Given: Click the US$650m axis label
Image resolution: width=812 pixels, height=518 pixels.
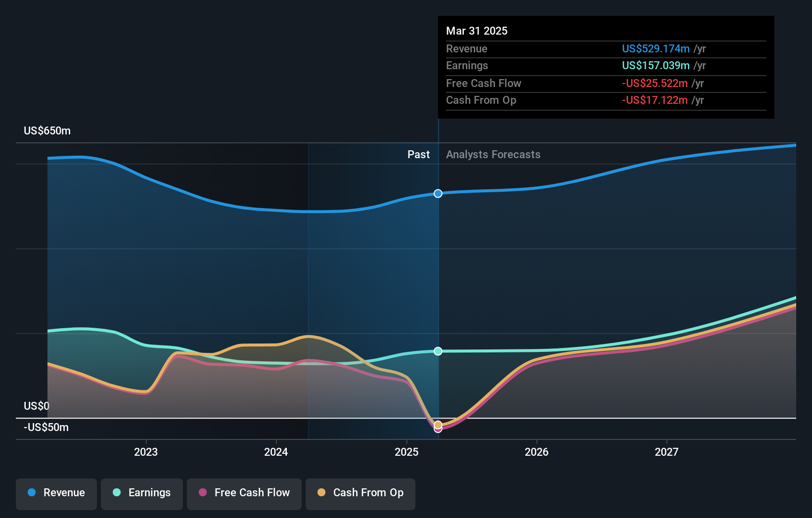Looking at the screenshot, I should pos(45,130).
